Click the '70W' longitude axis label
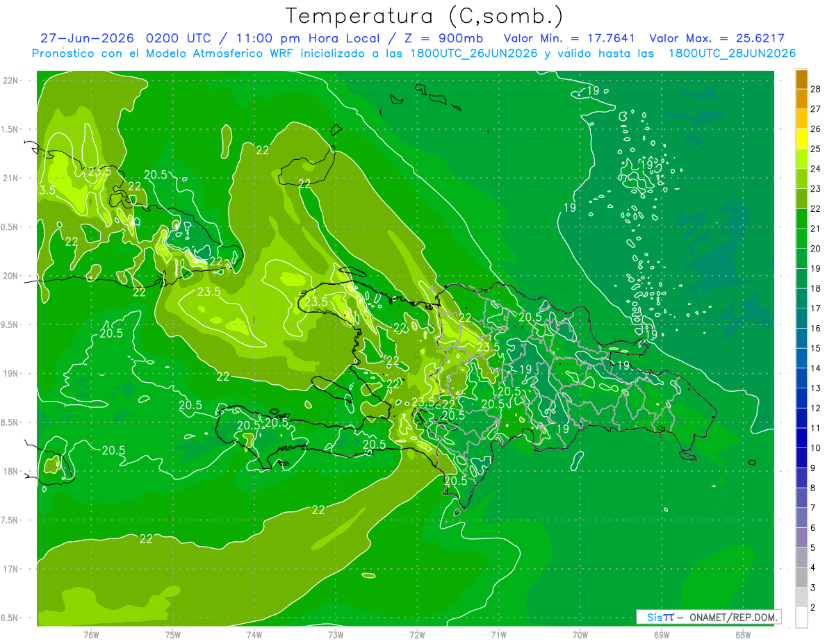Screen dimensions: 834x644 coord(580,635)
